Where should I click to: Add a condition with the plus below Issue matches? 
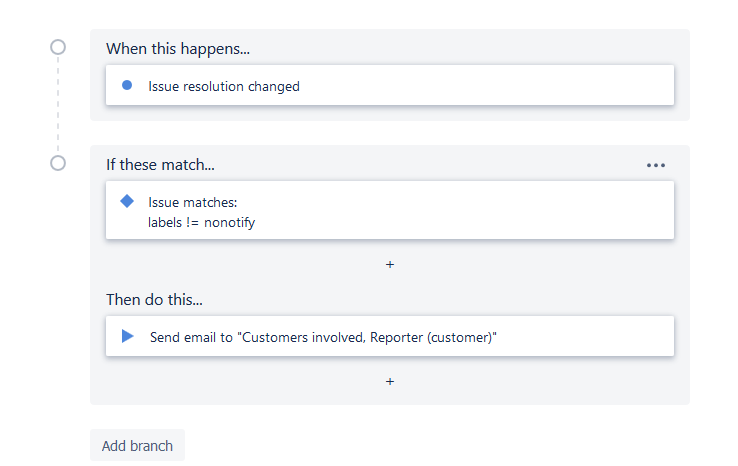390,265
